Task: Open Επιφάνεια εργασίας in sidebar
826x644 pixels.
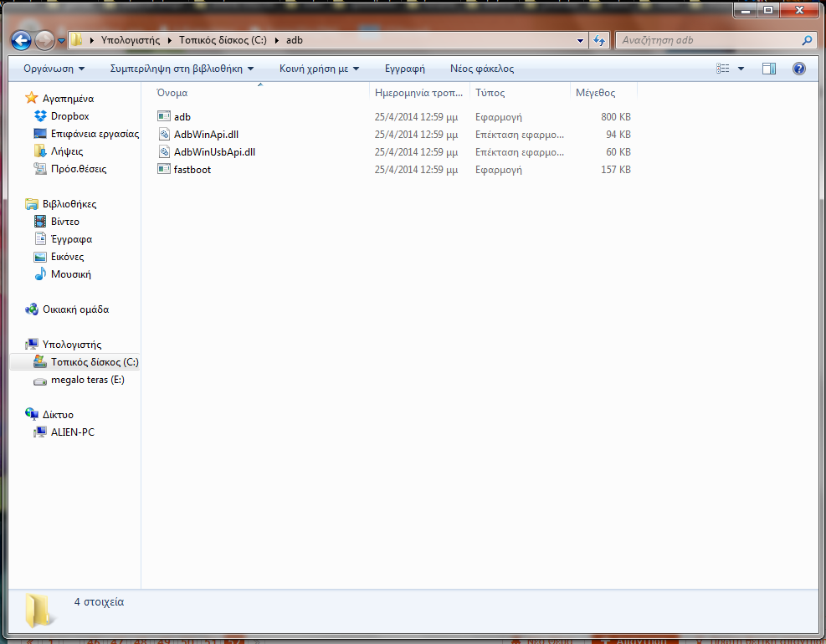Action: click(x=95, y=134)
